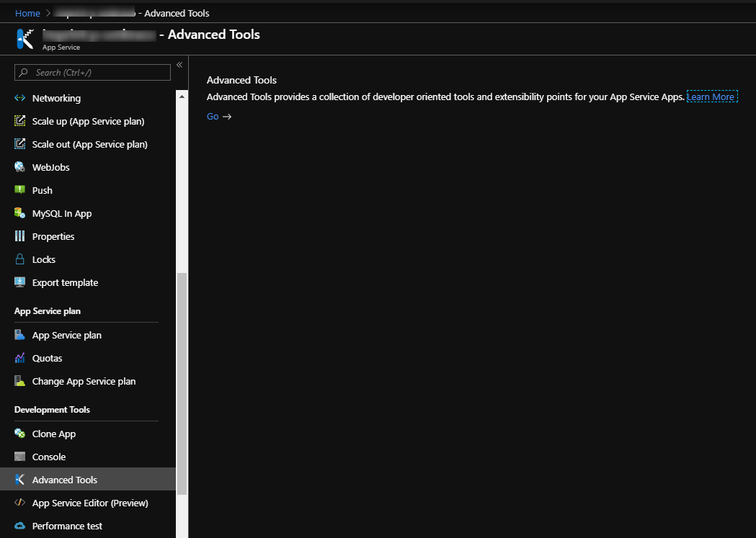Open the Learn More link
This screenshot has width=756, height=538.
pos(711,96)
